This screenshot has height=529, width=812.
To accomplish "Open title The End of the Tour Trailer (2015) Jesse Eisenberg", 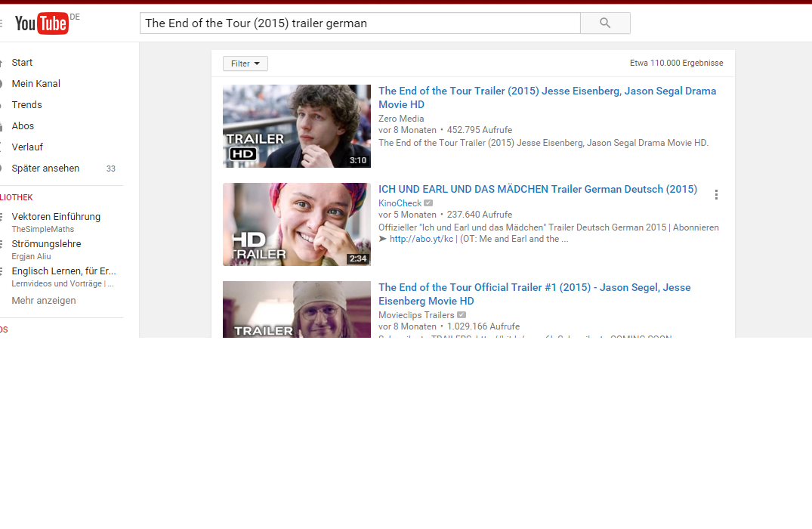I will (548, 97).
